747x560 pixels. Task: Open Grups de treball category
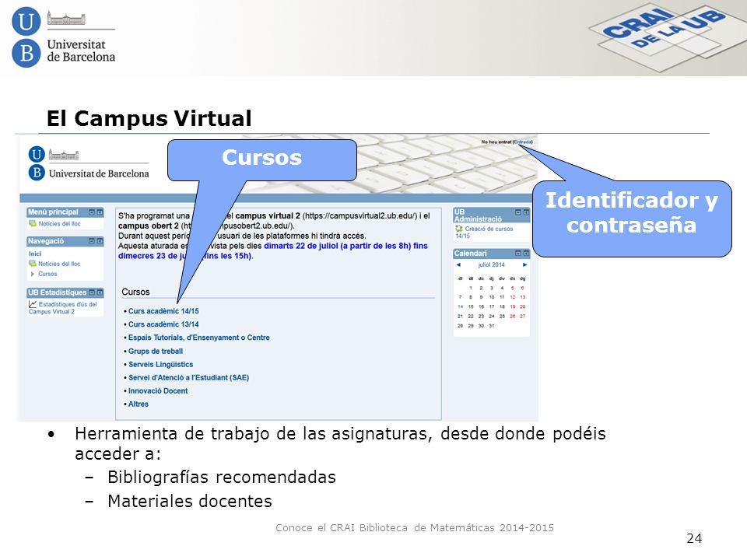pos(156,351)
